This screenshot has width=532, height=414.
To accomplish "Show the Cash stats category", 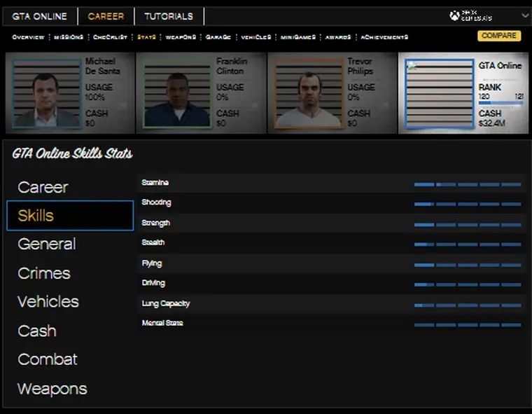I will click(37, 331).
